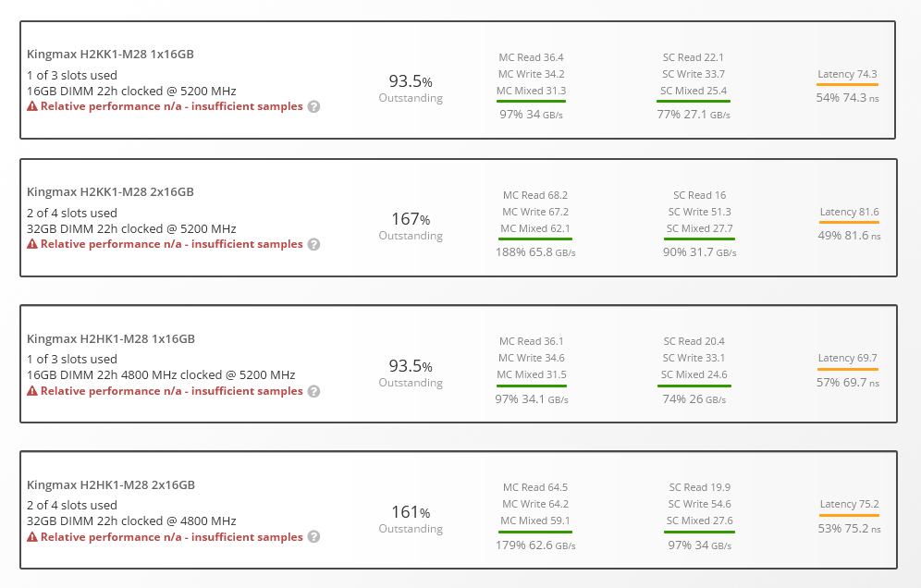Click red warning triangle in H2KK1-M28 1x16GB card
This screenshot has height=588, width=921.
32,106
